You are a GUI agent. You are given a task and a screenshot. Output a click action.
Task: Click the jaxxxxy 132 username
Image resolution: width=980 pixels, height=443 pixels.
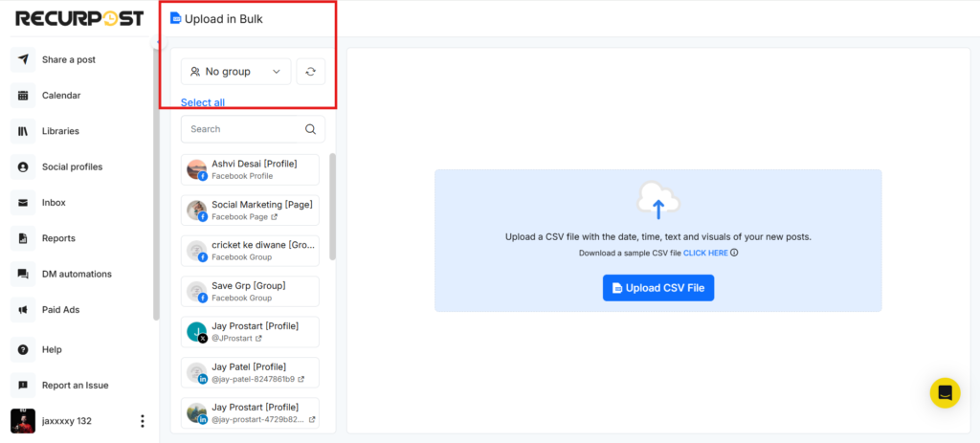[x=67, y=421]
